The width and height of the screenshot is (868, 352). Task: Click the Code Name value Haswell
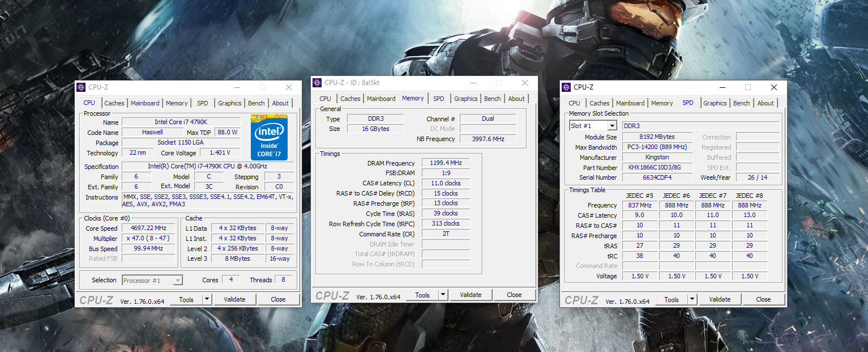(152, 133)
